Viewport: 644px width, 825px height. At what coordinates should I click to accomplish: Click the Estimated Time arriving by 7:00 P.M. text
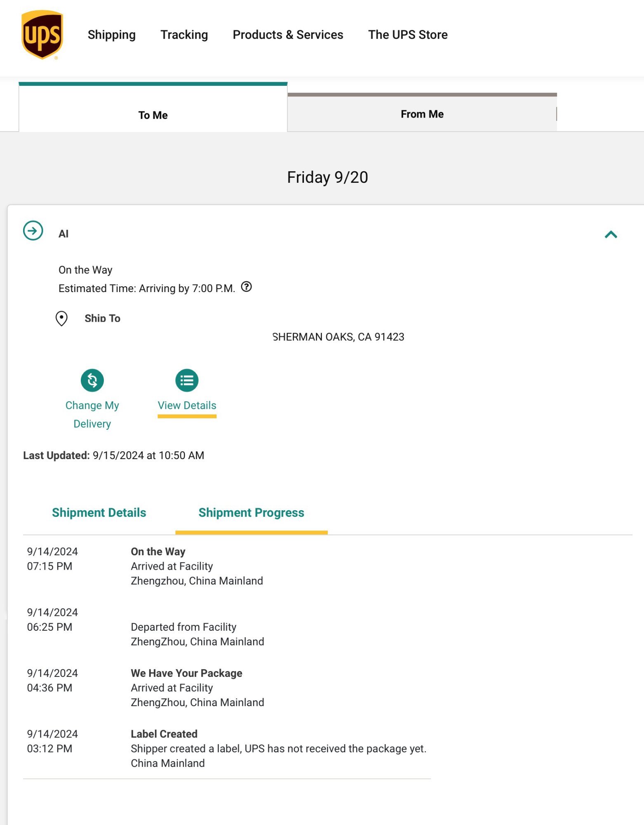point(147,288)
